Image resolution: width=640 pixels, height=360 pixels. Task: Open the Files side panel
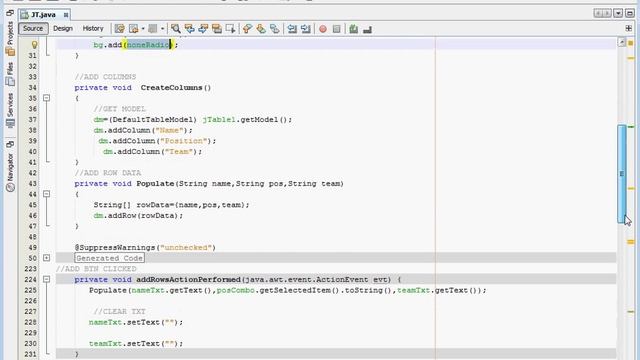pyautogui.click(x=10, y=74)
